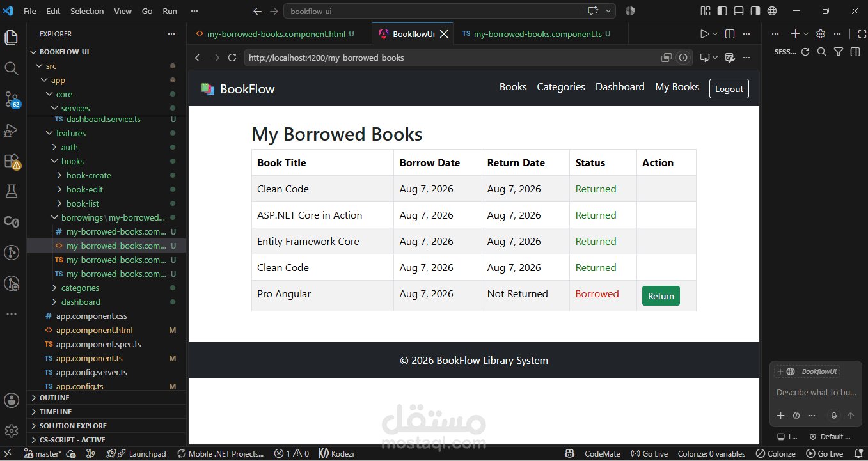This screenshot has height=461, width=868.
Task: Click the send arrow in chat input
Action: click(851, 416)
